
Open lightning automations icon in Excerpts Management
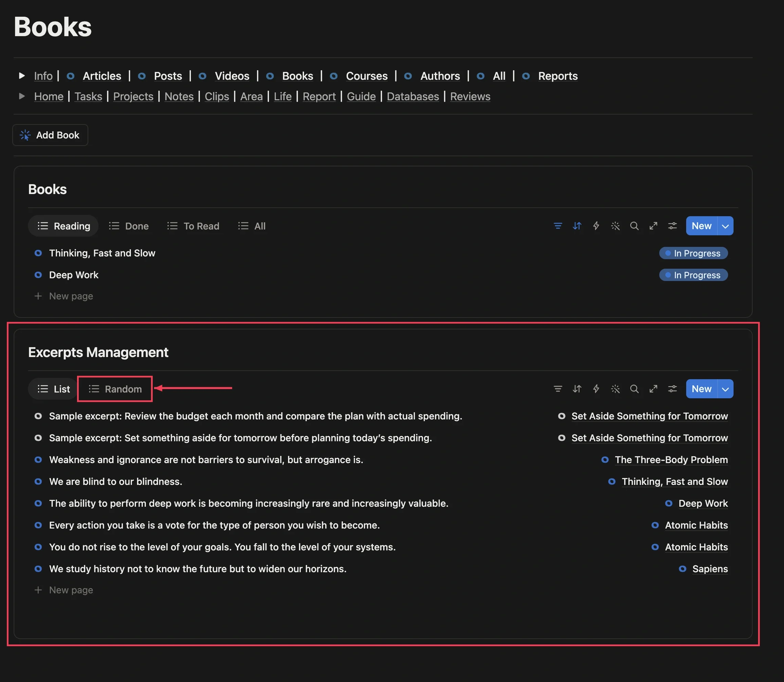pyautogui.click(x=596, y=389)
